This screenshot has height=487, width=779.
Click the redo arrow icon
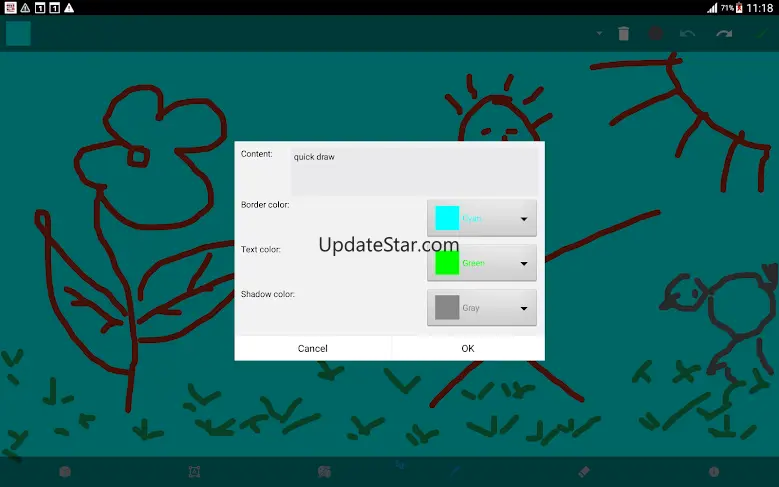[724, 33]
